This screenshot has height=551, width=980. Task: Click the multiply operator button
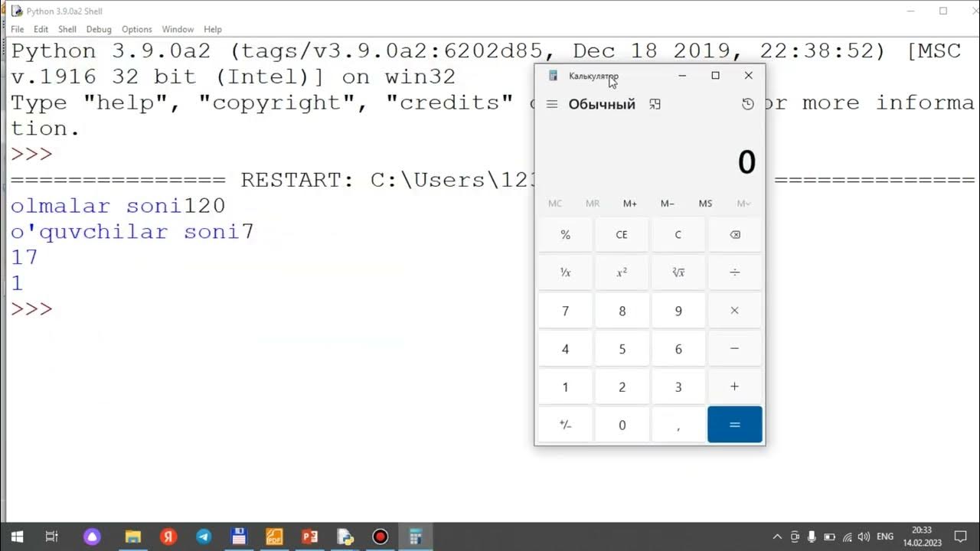coord(735,311)
